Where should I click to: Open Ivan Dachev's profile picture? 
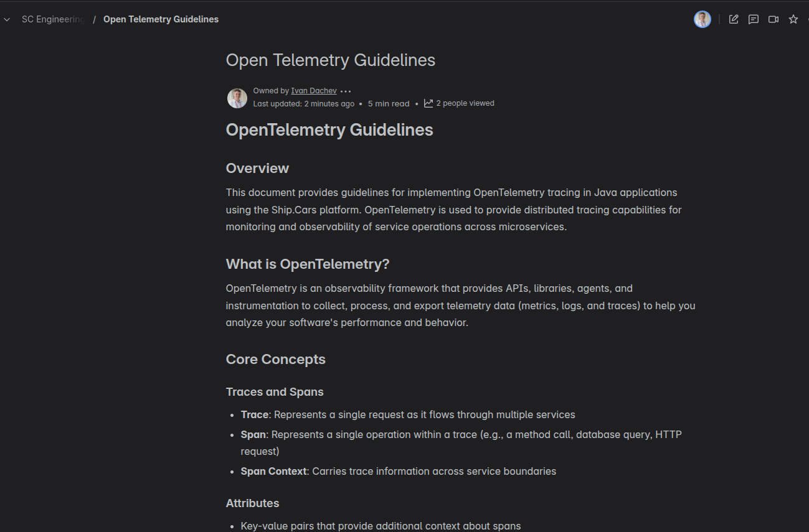pos(237,98)
